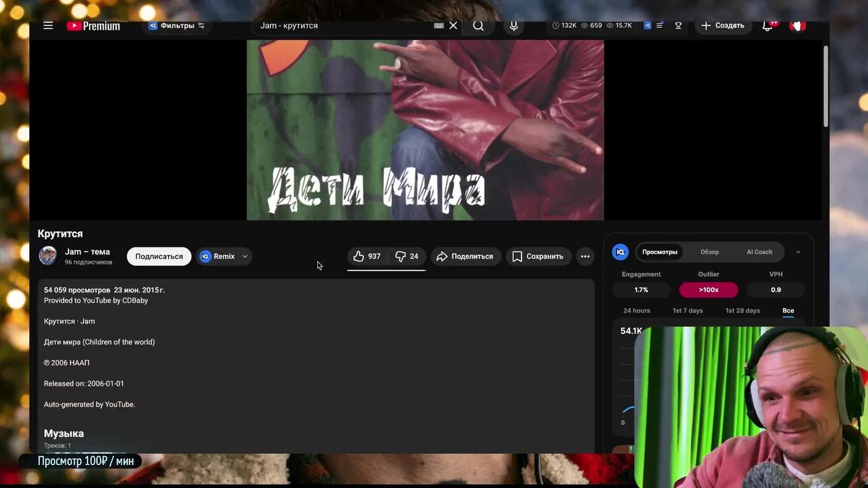868x488 pixels.
Task: Click the sliders icon beside Фильтры
Action: tap(201, 26)
